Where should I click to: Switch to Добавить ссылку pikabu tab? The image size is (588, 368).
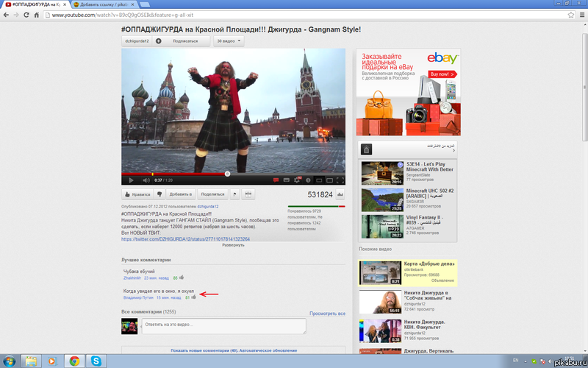pyautogui.click(x=101, y=4)
